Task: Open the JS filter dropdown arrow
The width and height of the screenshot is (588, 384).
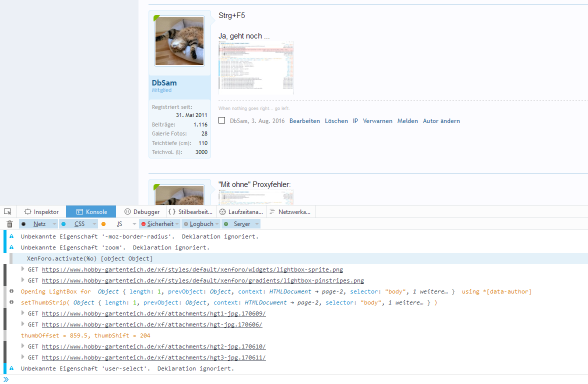Action: (x=134, y=224)
